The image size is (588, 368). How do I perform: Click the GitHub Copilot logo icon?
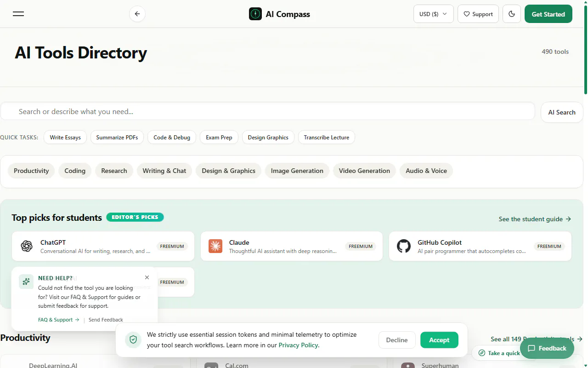coord(404,246)
